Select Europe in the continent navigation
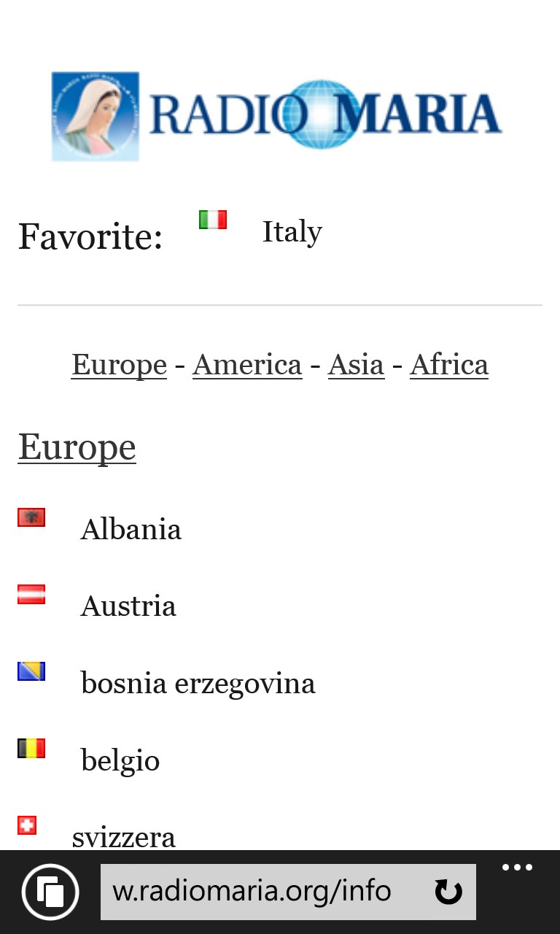 click(x=119, y=365)
